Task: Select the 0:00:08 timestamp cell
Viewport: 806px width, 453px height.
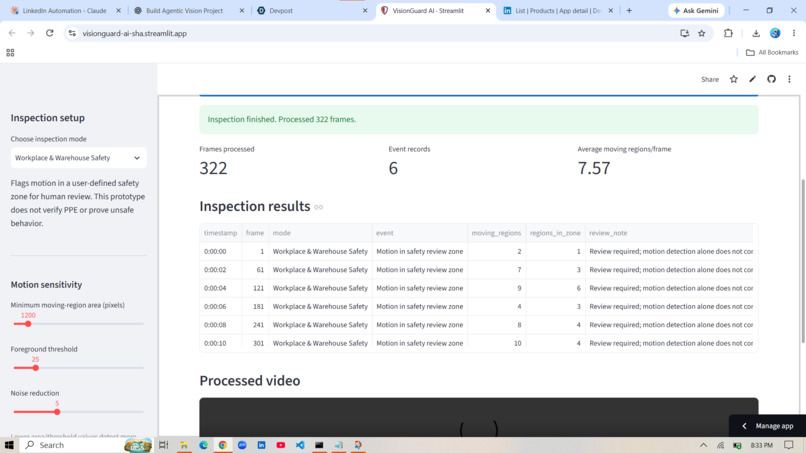Action: pyautogui.click(x=221, y=325)
